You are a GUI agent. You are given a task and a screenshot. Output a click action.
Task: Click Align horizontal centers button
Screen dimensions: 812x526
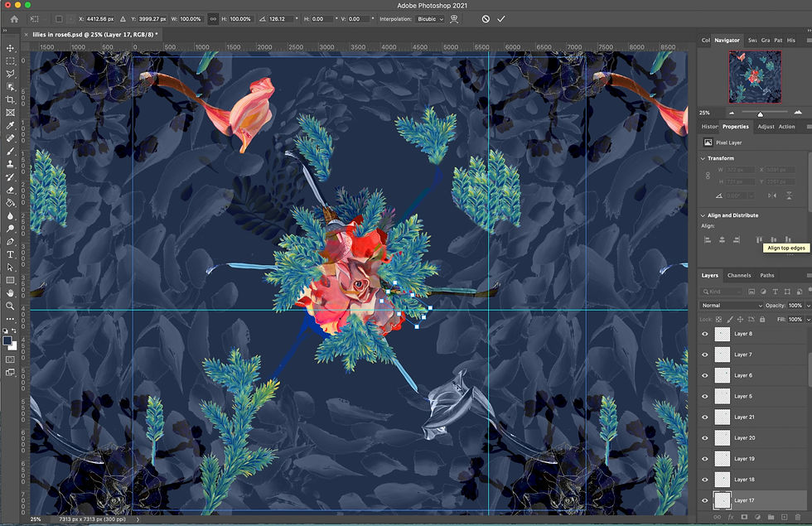[x=722, y=239]
